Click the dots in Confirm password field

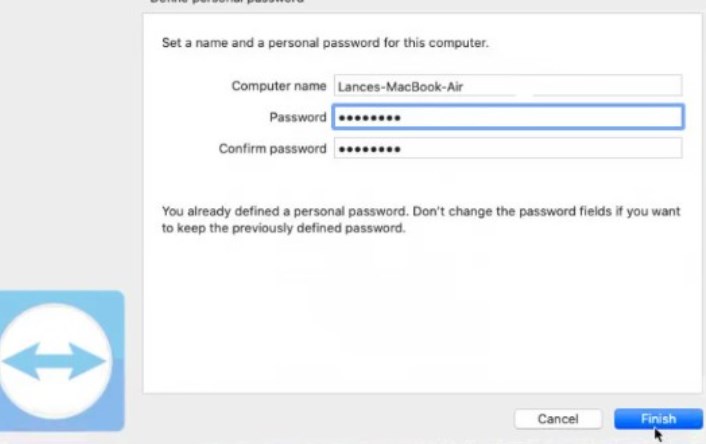click(369, 149)
